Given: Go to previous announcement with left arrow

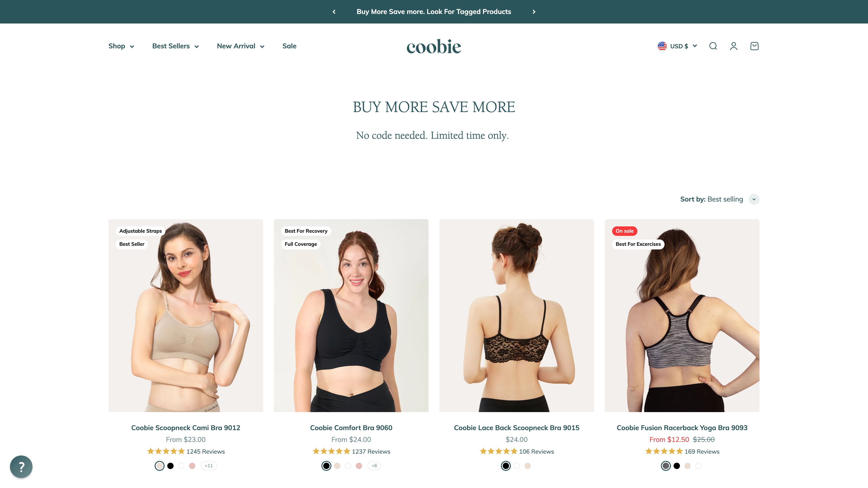Looking at the screenshot, I should (334, 12).
